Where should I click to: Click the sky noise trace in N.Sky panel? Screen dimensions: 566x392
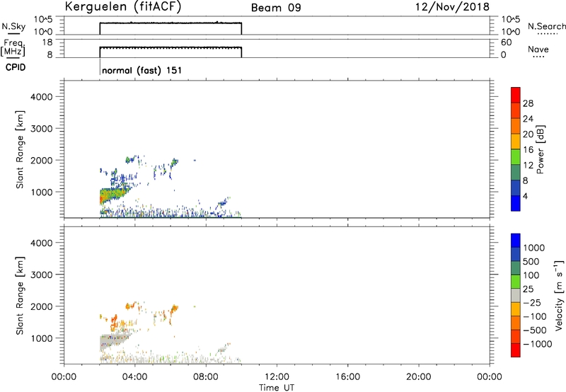point(171,23)
